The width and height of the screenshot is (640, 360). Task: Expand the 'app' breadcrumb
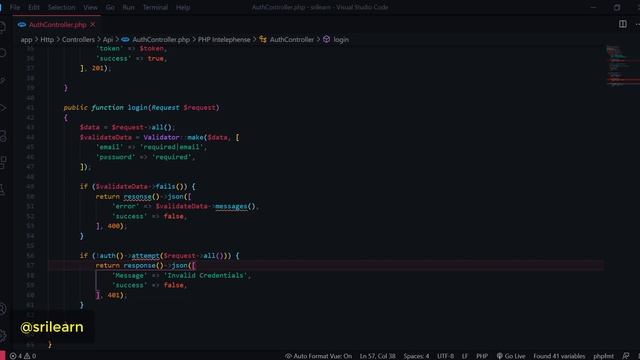point(26,40)
